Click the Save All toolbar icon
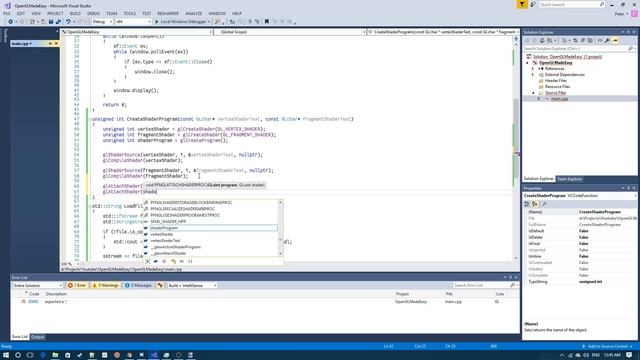This screenshot has width=640, height=360. [58, 22]
